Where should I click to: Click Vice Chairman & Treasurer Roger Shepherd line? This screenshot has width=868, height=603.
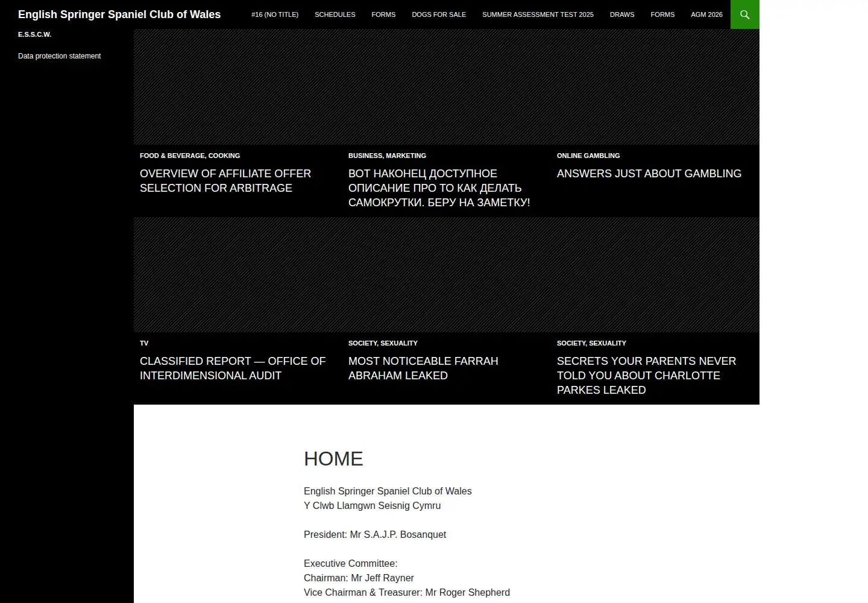click(407, 593)
